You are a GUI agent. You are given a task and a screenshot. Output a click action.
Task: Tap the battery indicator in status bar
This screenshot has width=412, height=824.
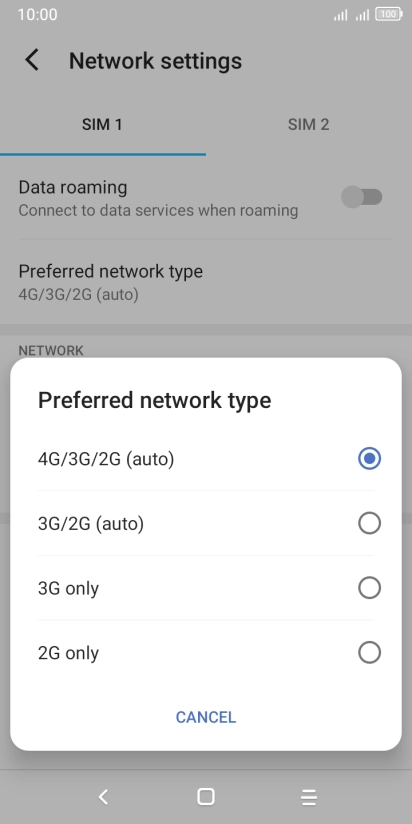[389, 15]
